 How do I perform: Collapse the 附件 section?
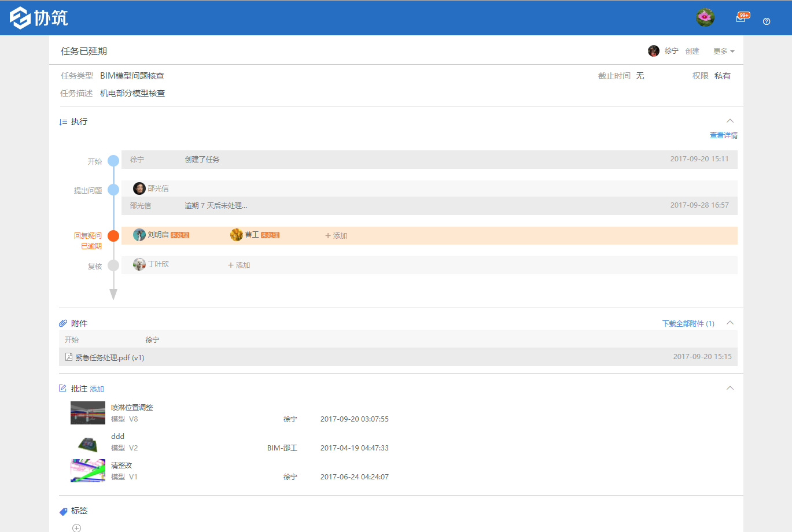coord(730,323)
